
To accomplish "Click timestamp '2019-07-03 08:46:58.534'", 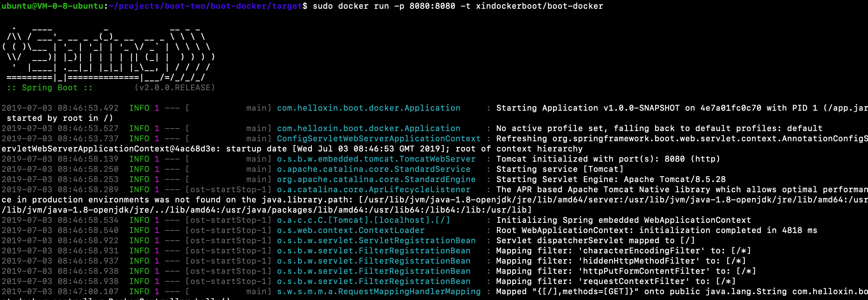I will [60, 220].
